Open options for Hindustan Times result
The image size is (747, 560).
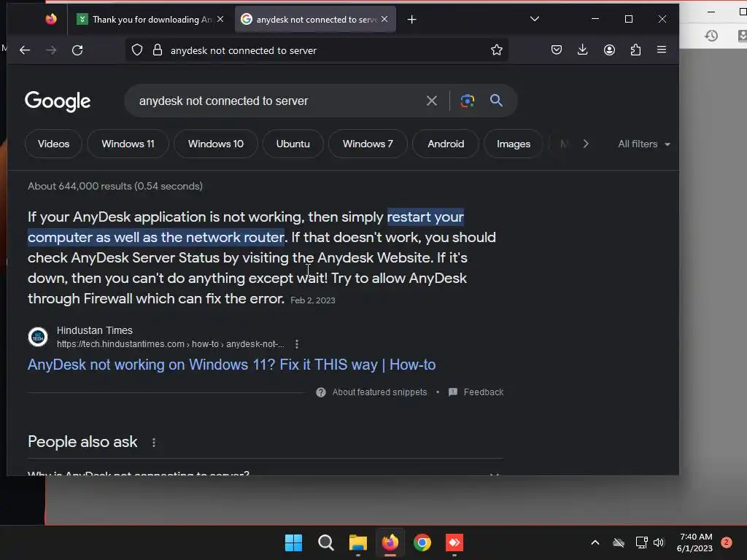pos(297,344)
